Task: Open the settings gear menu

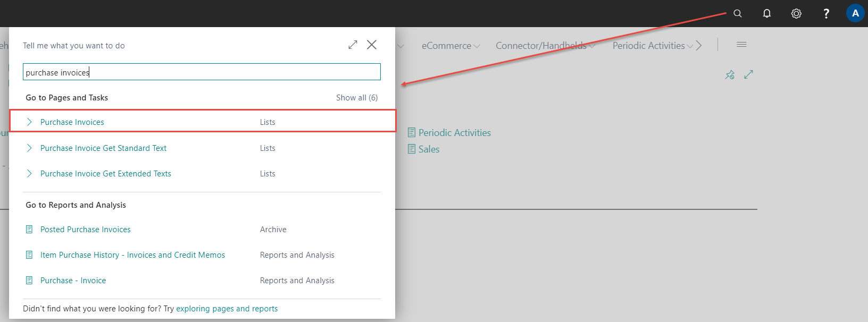Action: pyautogui.click(x=796, y=14)
